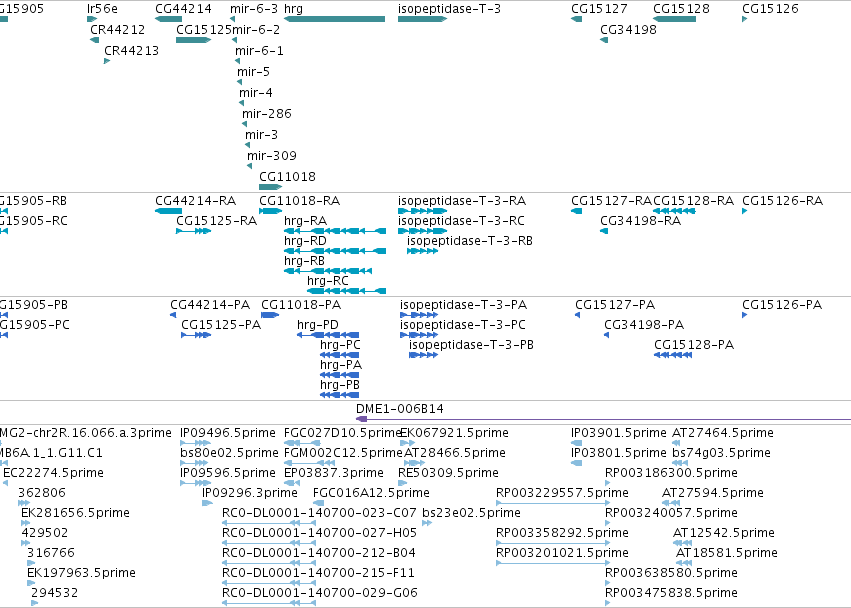
Task: Select the mir-6-2 label
Action: tap(256, 29)
